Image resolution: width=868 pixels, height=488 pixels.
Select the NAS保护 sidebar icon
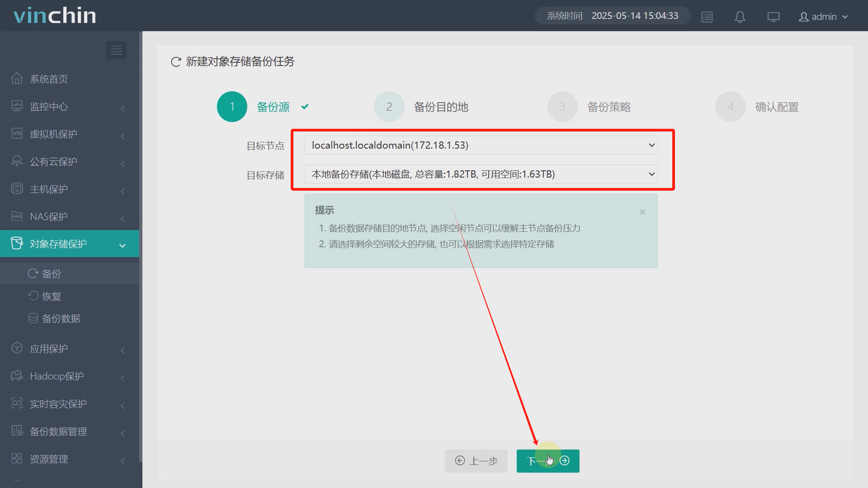17,216
